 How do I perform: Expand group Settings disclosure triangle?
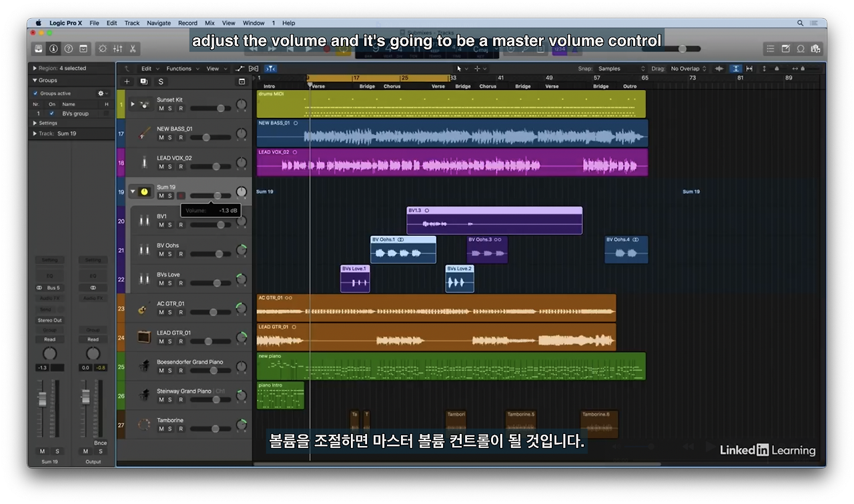(x=35, y=123)
